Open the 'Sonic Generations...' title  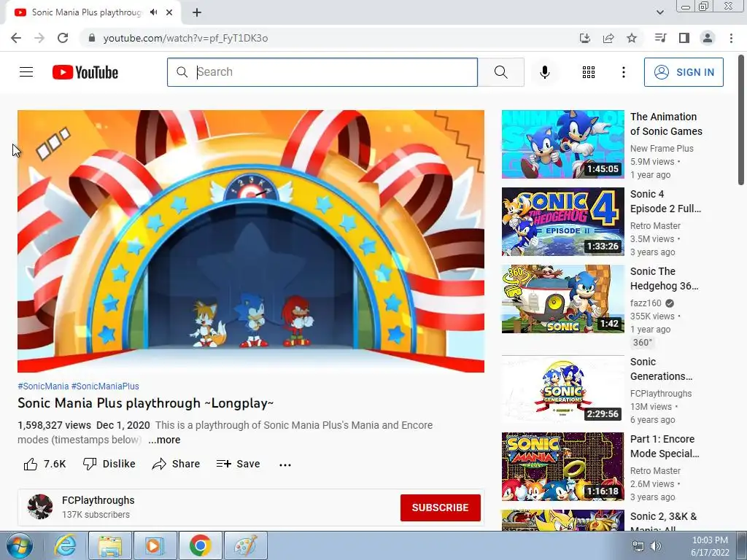[661, 369]
